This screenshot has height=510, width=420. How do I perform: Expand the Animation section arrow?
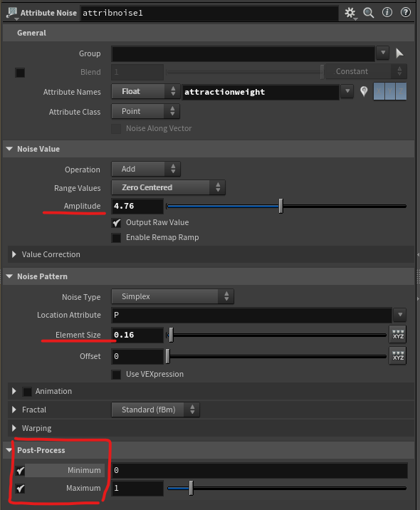14,391
